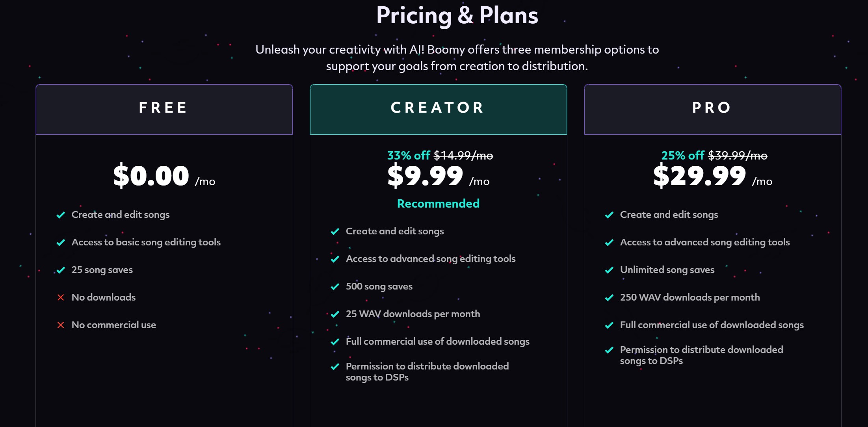Click the '33% off' discount text

[x=408, y=156]
